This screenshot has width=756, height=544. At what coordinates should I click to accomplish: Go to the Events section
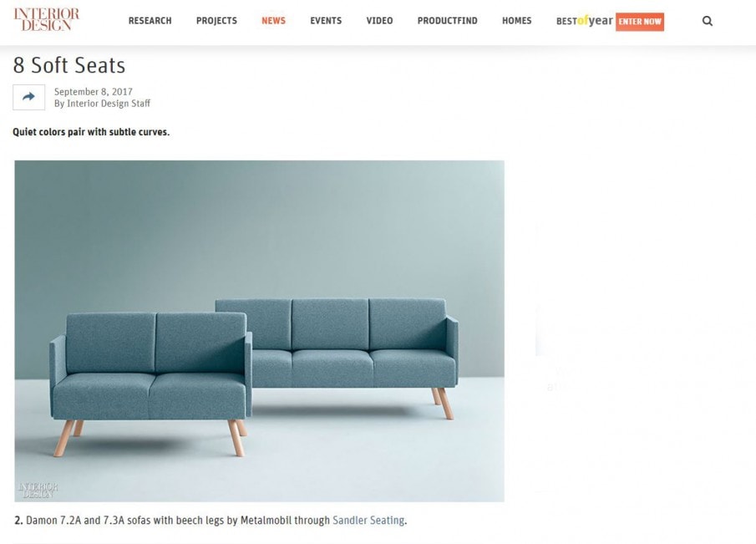click(326, 21)
